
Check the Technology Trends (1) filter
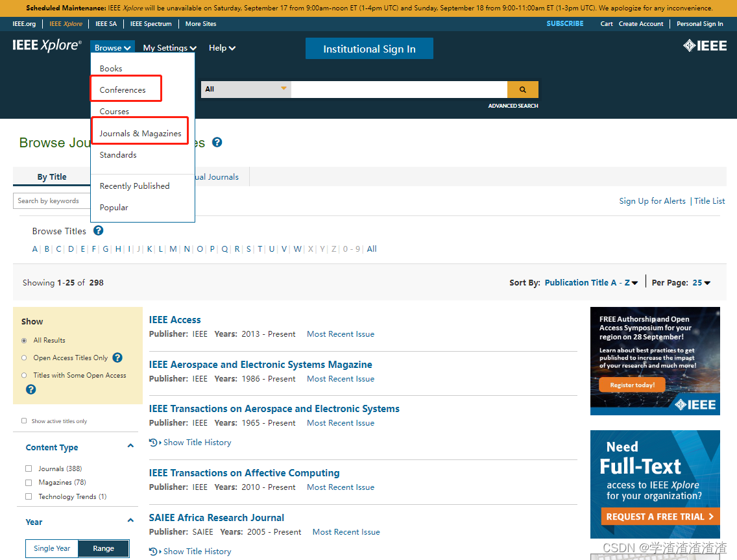(29, 496)
